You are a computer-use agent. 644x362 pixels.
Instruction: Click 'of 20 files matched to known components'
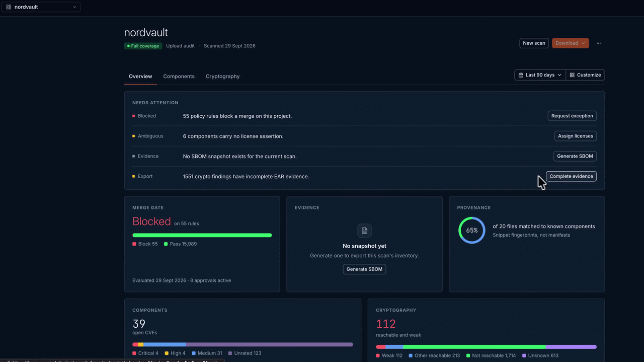coord(544,227)
